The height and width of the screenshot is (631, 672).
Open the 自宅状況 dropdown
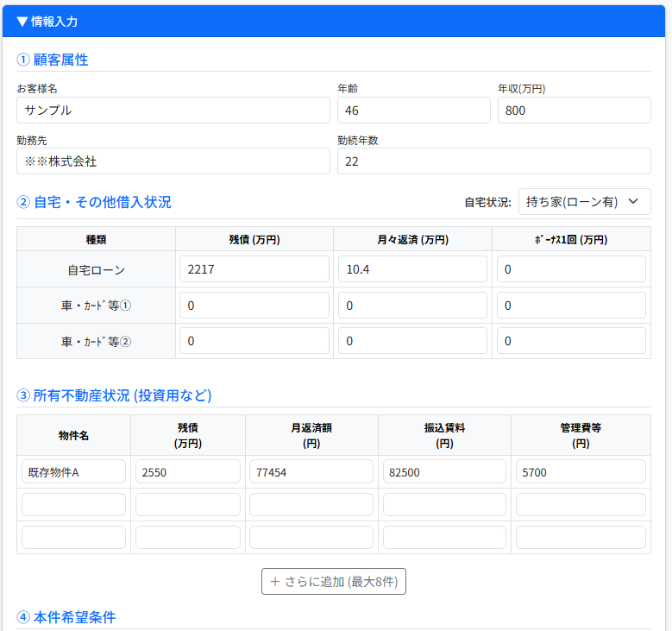click(x=584, y=202)
